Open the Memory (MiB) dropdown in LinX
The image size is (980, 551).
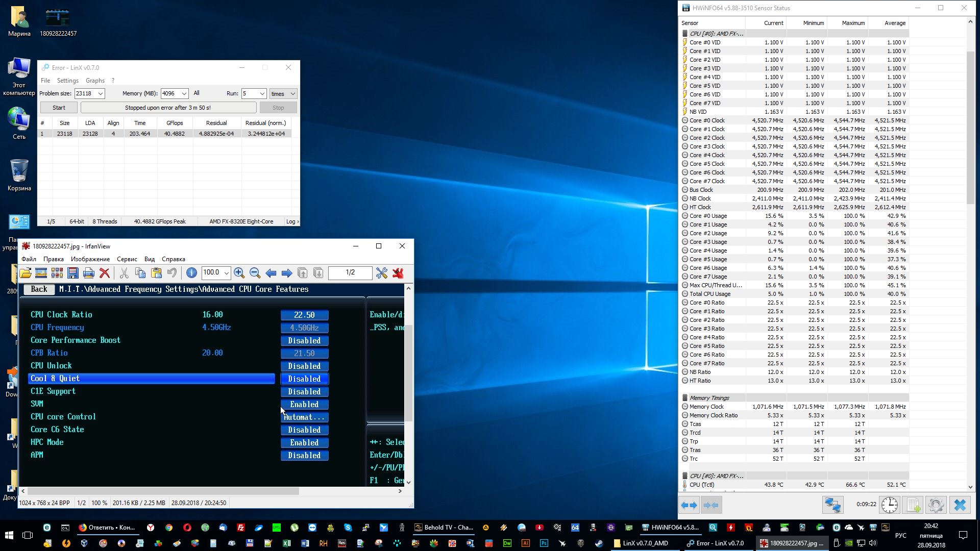pyautogui.click(x=184, y=94)
